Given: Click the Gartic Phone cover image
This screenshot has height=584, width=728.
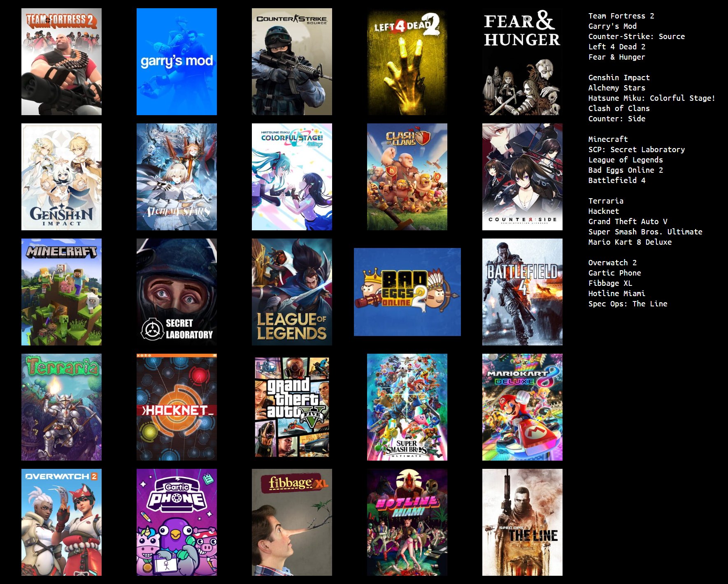Looking at the screenshot, I should click(177, 522).
